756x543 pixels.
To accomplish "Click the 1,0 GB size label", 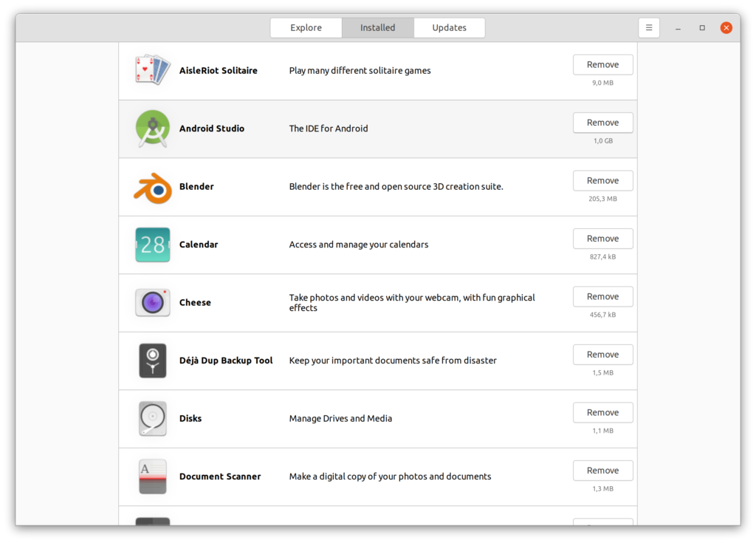I will pos(602,141).
